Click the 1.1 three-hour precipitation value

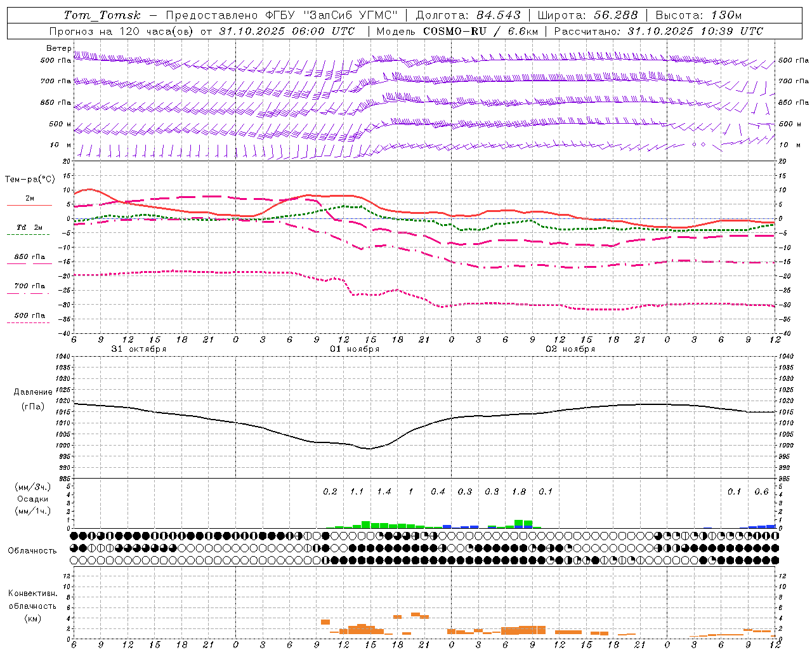[357, 492]
